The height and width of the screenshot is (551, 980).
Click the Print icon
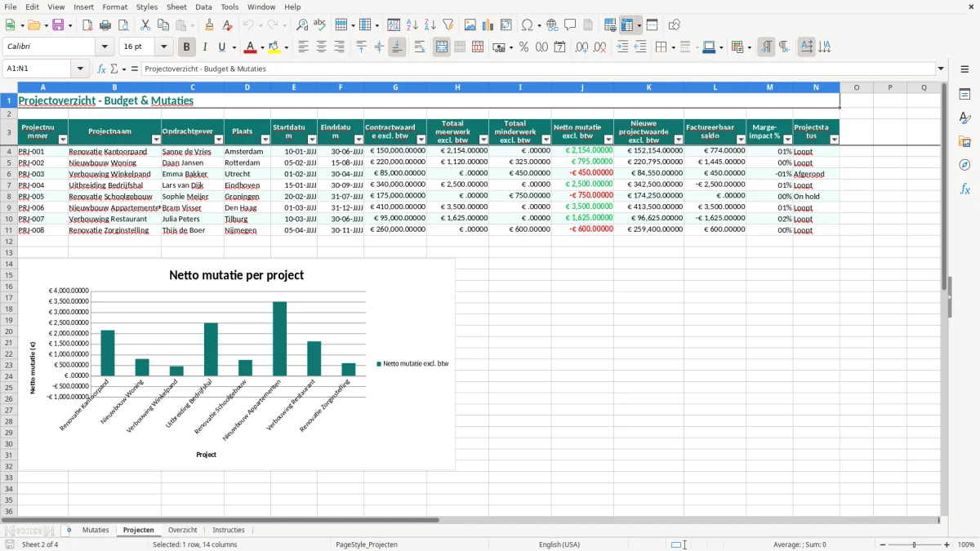105,25
